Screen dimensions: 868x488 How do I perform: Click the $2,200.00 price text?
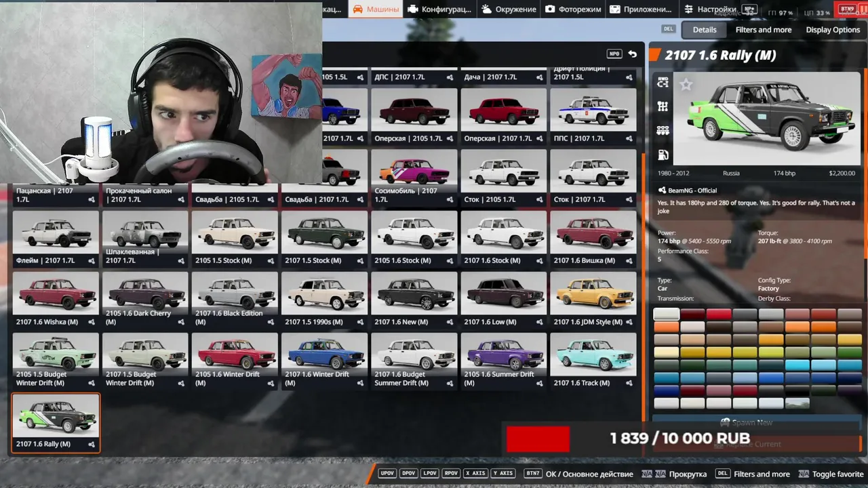tap(842, 174)
